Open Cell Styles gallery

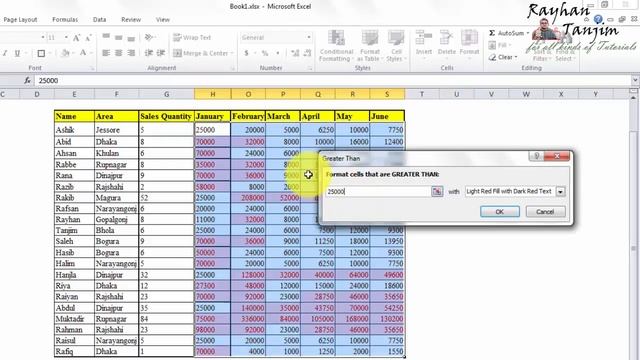(x=396, y=46)
